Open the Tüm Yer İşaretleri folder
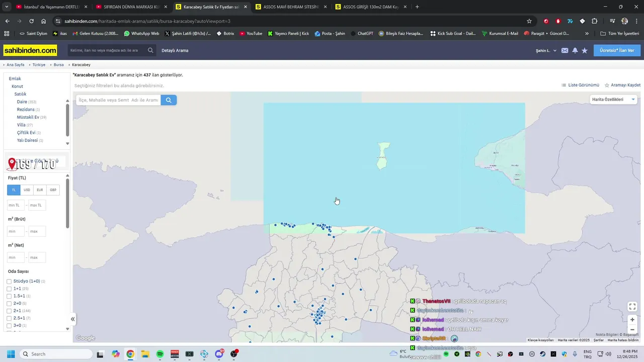Screen dimensions: 644x362 click(619, 33)
